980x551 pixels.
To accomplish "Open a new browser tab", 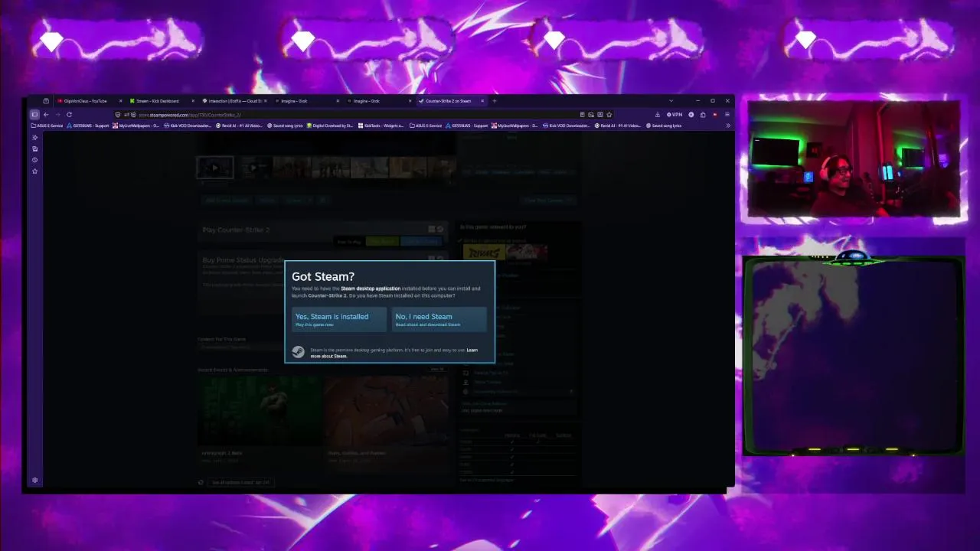I will point(495,101).
